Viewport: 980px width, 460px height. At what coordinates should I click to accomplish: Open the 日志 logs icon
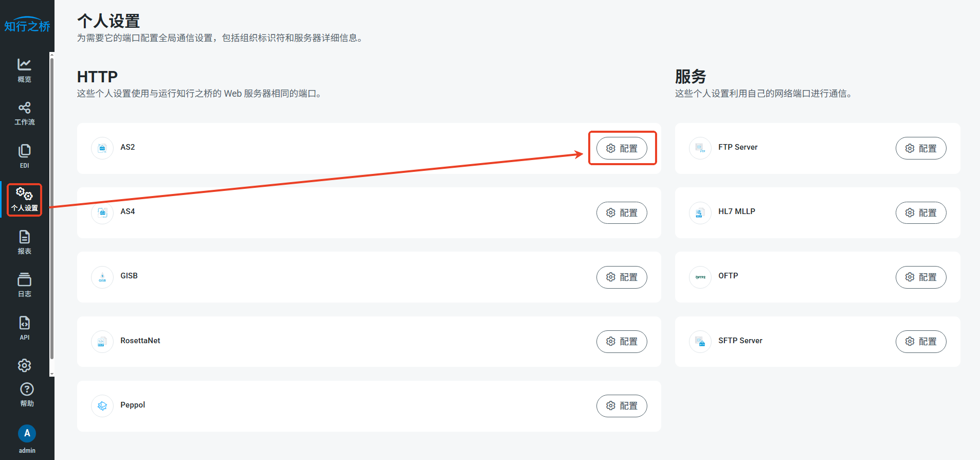[24, 280]
